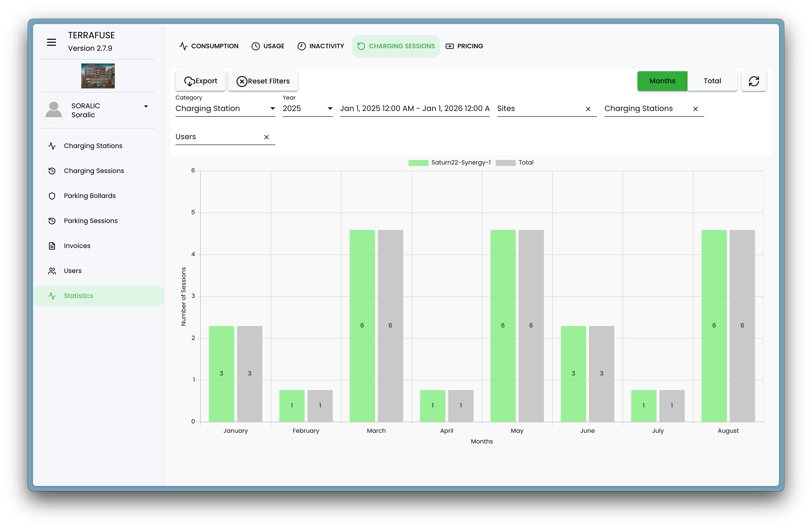Click the Invoices document icon
The image size is (812, 528).
click(x=52, y=246)
